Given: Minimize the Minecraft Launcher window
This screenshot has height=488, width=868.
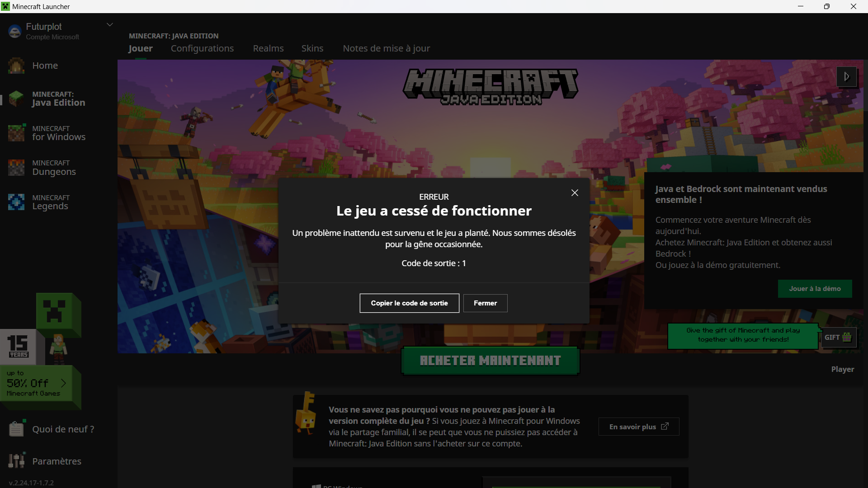Looking at the screenshot, I should tap(801, 6).
